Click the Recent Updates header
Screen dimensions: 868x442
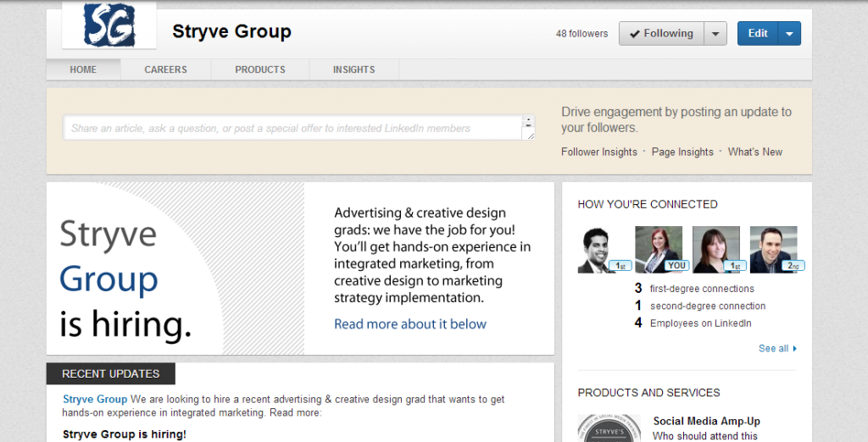[x=111, y=374]
